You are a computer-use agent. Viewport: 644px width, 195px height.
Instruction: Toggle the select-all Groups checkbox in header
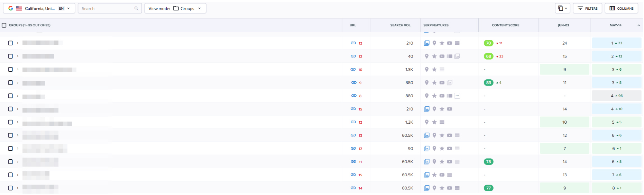point(4,25)
